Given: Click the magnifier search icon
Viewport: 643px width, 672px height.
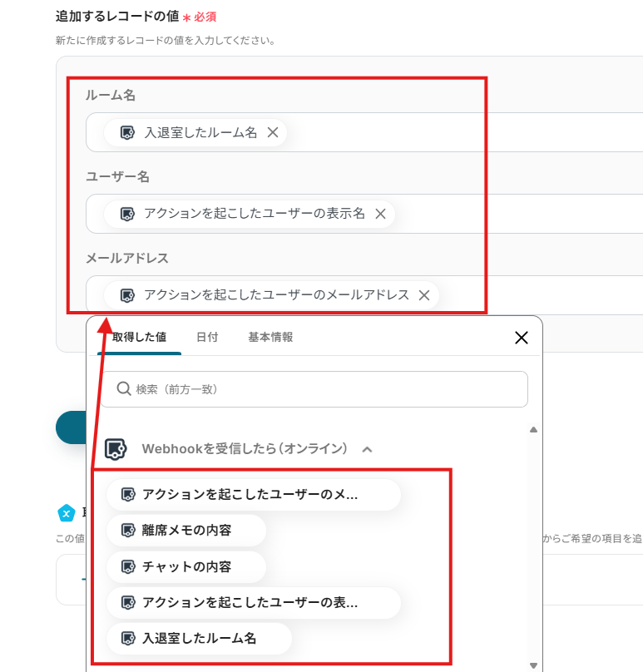Looking at the screenshot, I should 123,388.
